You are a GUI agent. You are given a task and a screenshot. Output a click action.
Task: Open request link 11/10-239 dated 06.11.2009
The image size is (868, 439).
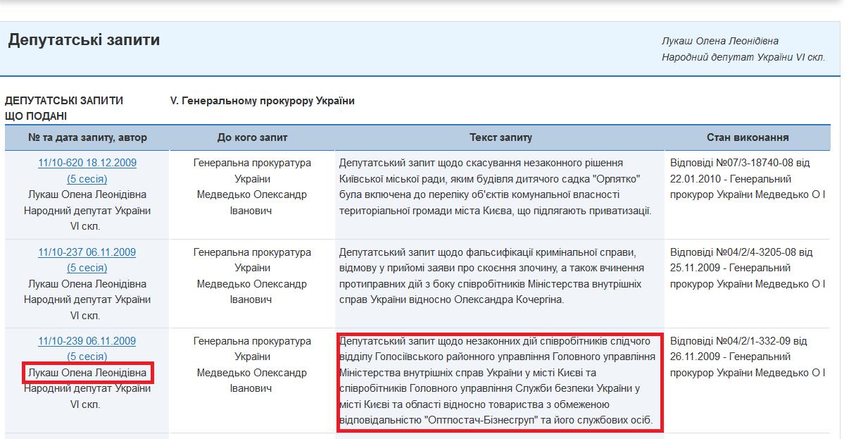point(87,341)
